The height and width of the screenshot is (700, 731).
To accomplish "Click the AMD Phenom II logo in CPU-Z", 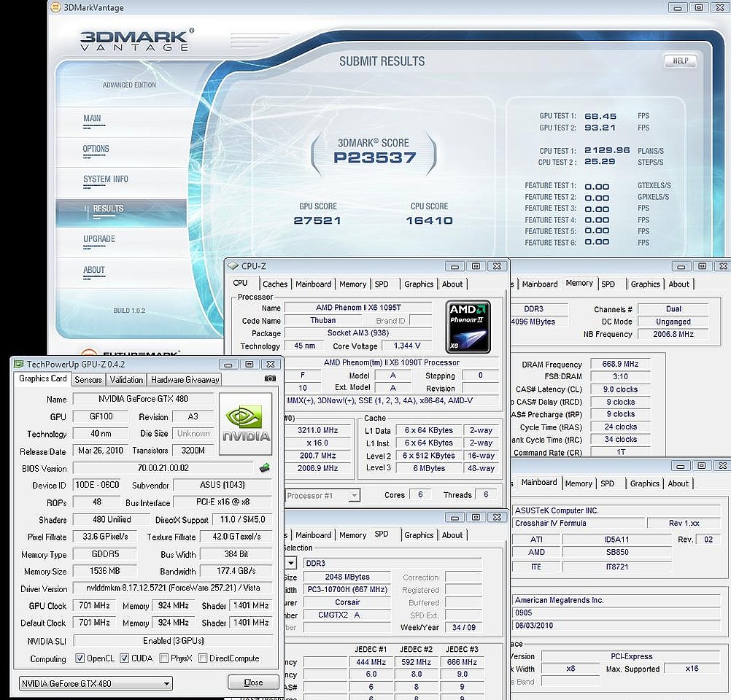I will click(468, 326).
